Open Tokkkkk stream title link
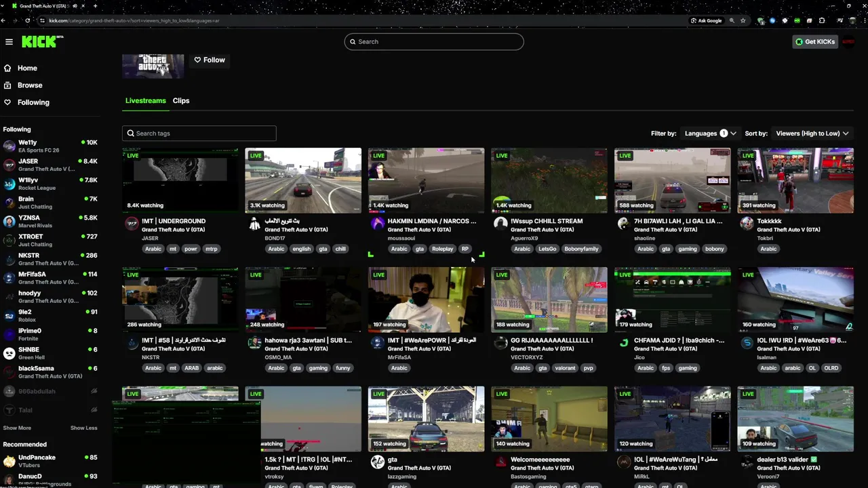The image size is (868, 488). tap(769, 221)
